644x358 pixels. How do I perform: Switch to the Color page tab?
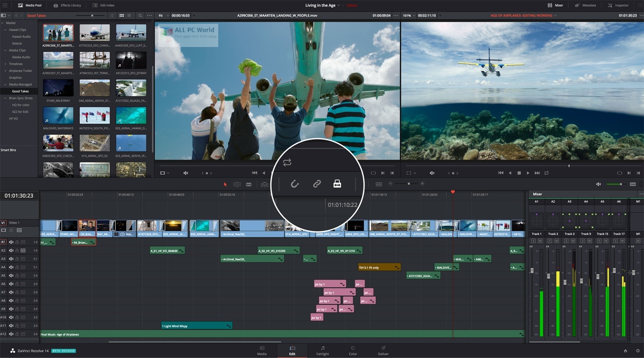pos(353,350)
